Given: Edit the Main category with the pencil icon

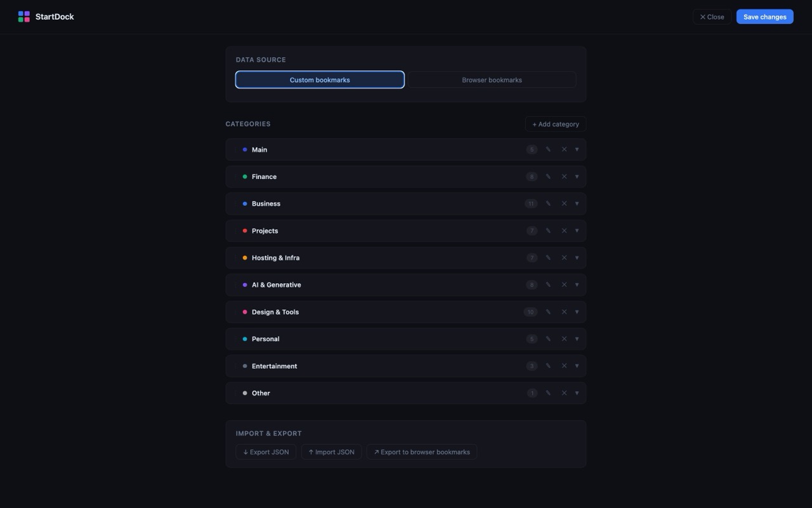Looking at the screenshot, I should click(548, 150).
